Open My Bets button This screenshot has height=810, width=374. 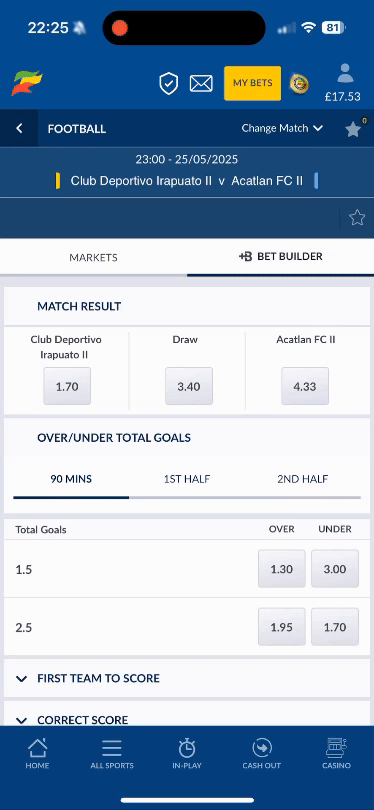[253, 83]
